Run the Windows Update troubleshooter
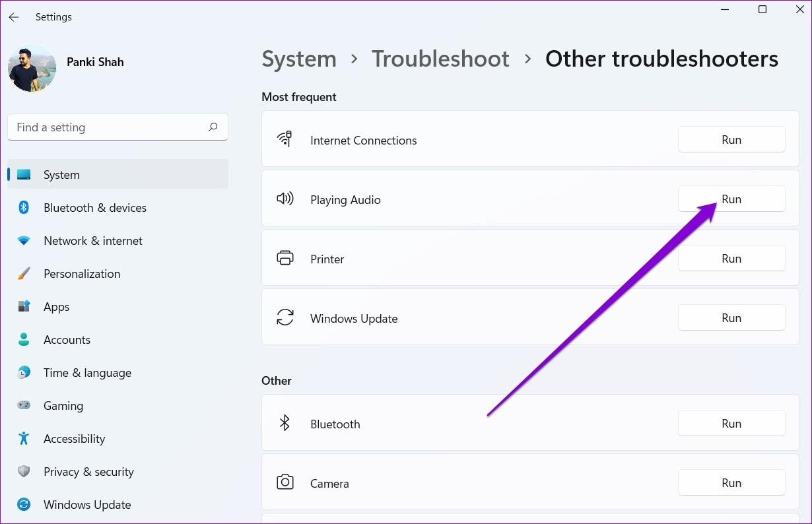 731,318
